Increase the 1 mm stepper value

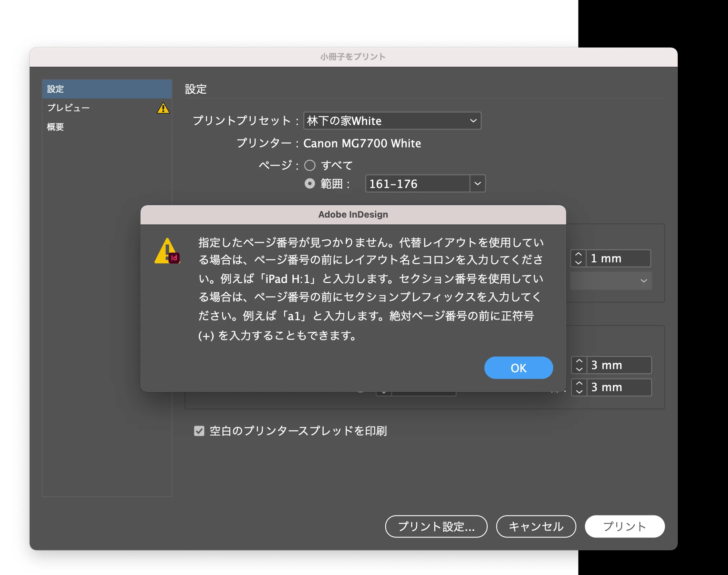coord(579,254)
